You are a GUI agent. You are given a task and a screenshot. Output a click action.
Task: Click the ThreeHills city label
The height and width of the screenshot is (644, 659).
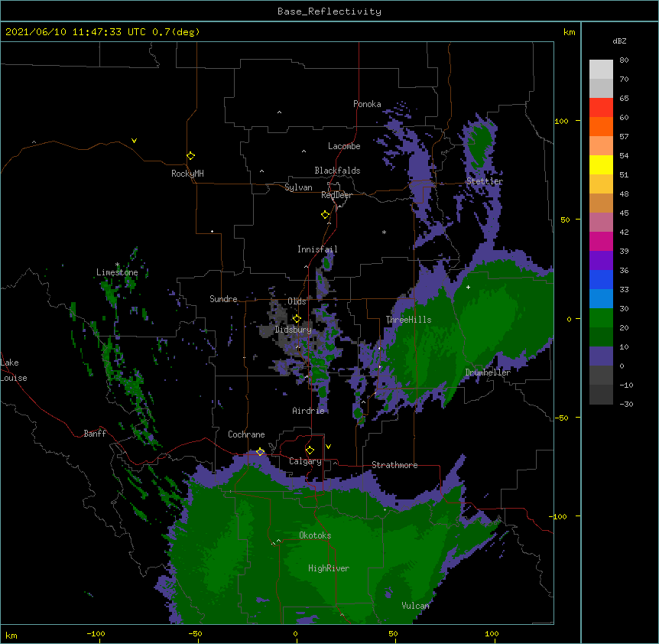408,320
